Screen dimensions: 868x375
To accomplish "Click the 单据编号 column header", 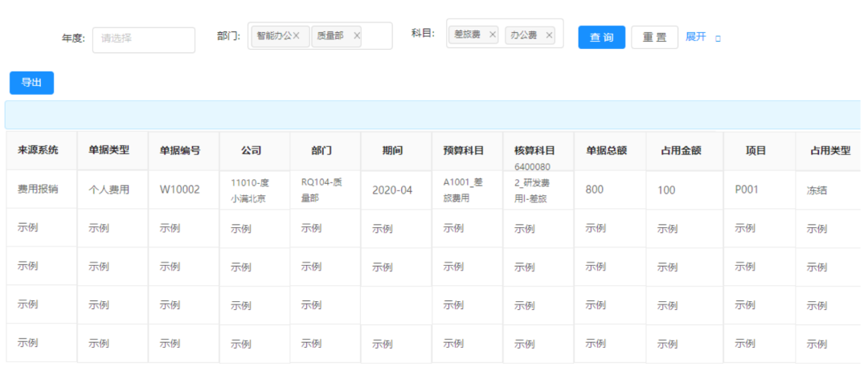I will tap(180, 150).
